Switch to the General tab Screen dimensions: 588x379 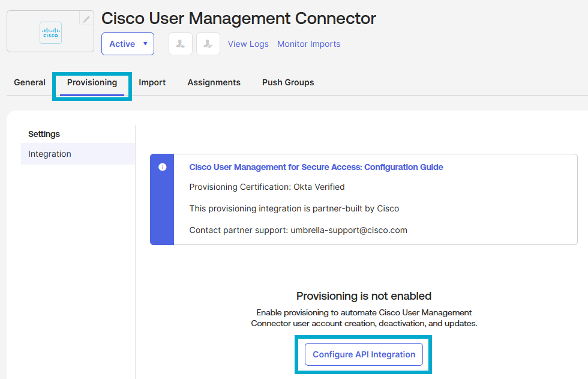pos(29,82)
